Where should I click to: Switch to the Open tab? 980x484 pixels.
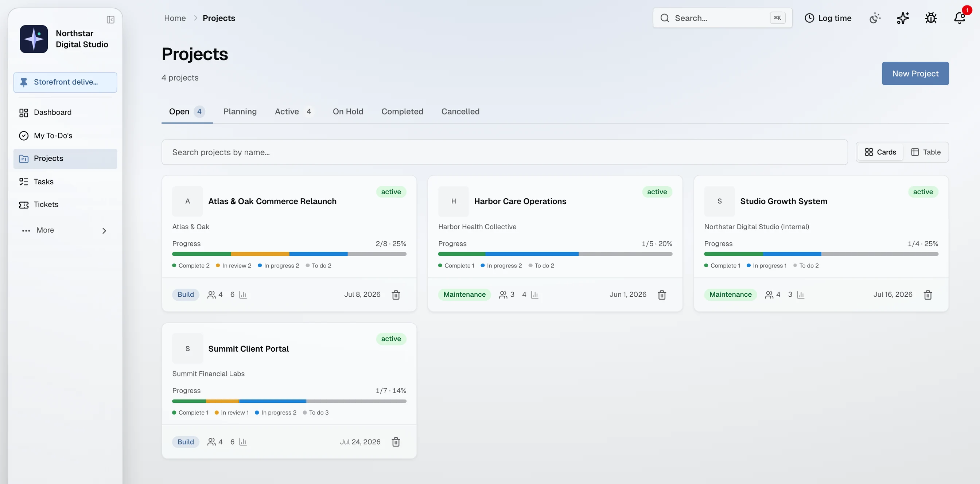click(187, 112)
